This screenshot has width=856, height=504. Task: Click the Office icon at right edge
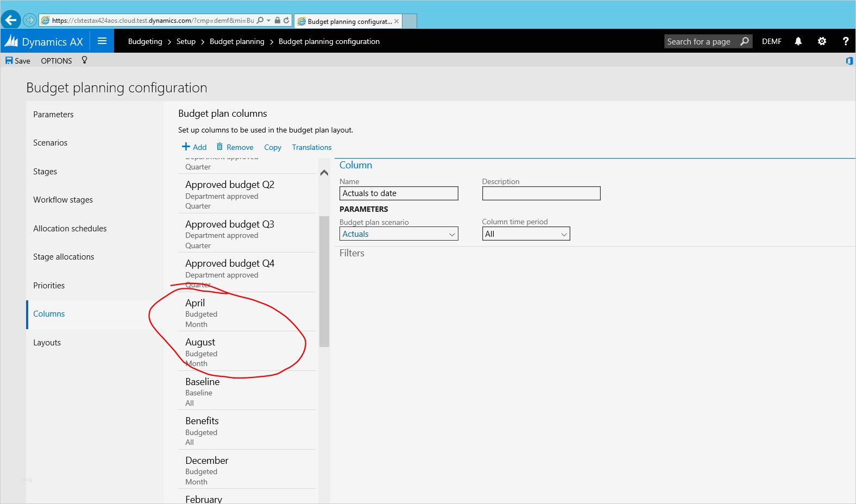tap(849, 61)
